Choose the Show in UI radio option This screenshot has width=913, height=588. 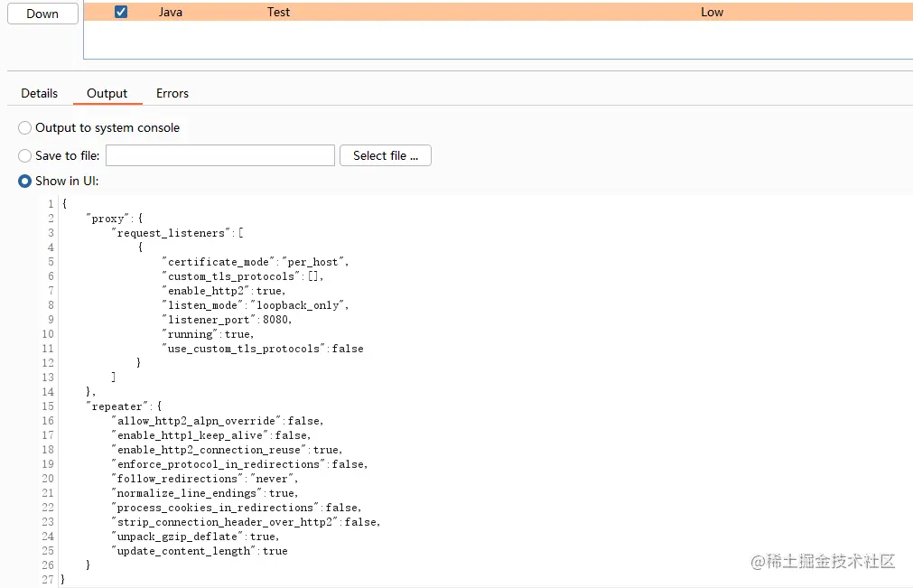[24, 181]
